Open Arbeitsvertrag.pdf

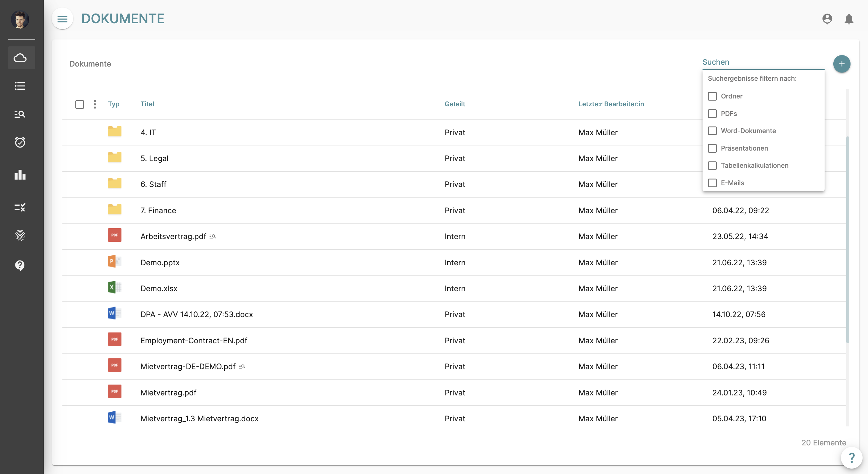(173, 237)
